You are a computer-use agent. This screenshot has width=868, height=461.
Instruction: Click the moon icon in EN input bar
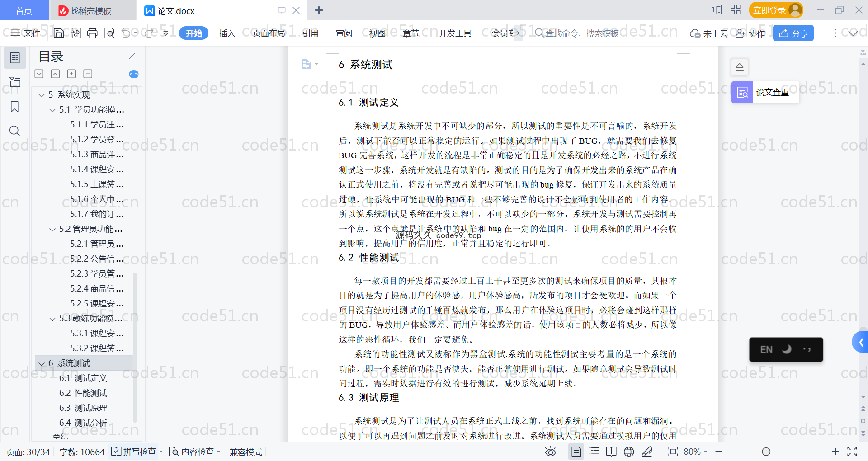click(787, 349)
